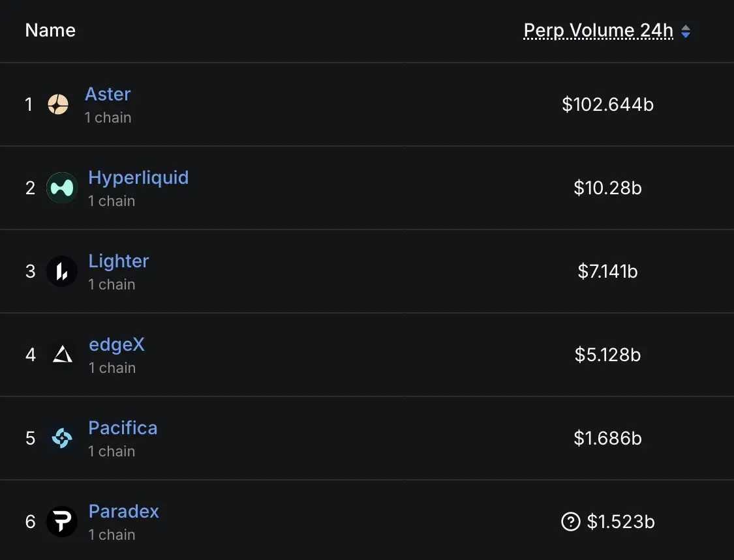
Task: Open the Lighter protocol link
Action: (119, 261)
